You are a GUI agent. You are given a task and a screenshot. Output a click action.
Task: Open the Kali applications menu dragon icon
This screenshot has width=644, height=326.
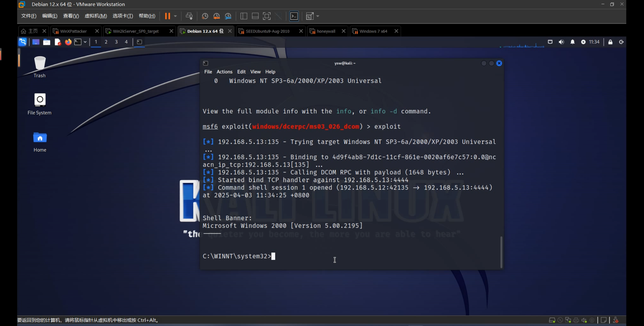click(23, 42)
